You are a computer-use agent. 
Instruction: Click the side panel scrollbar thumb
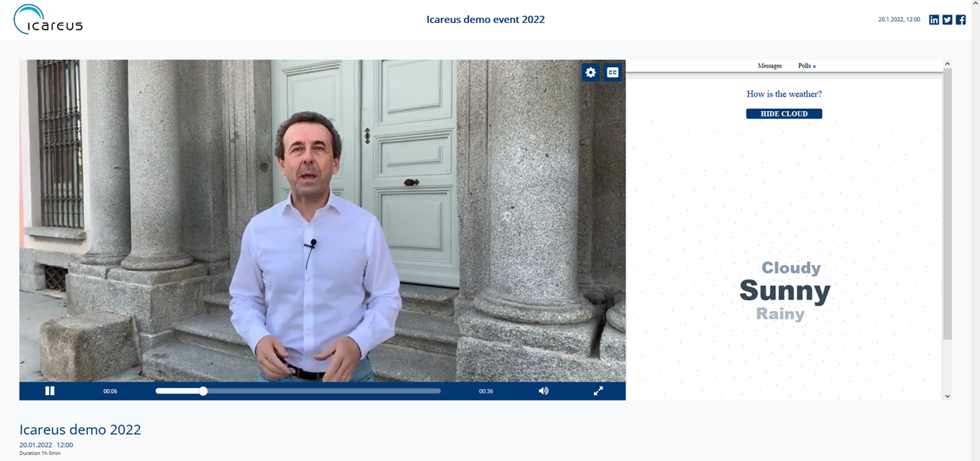947,203
